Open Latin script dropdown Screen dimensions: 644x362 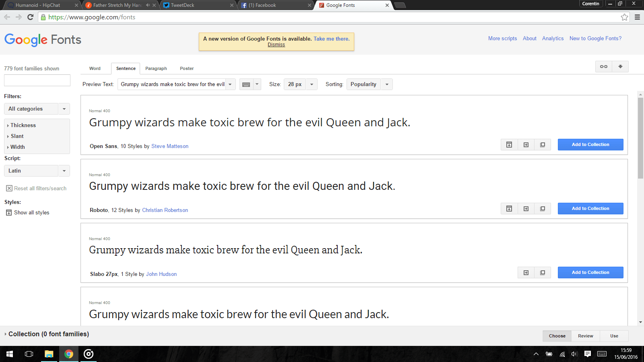coord(37,171)
